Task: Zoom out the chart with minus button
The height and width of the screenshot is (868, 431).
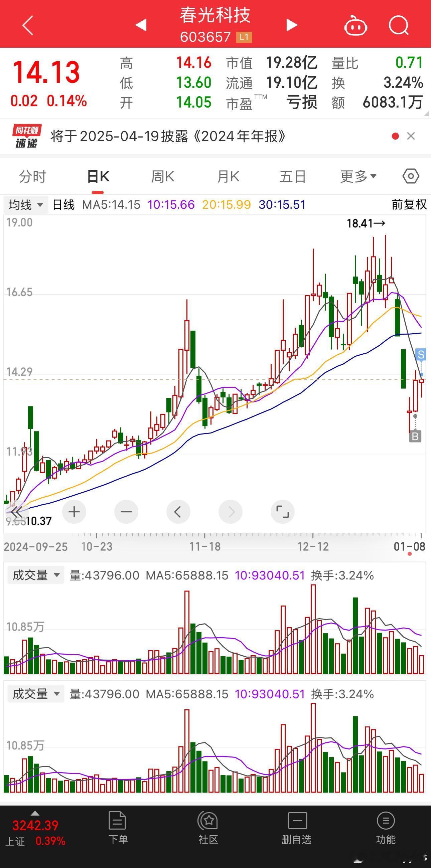Action: pos(126,512)
